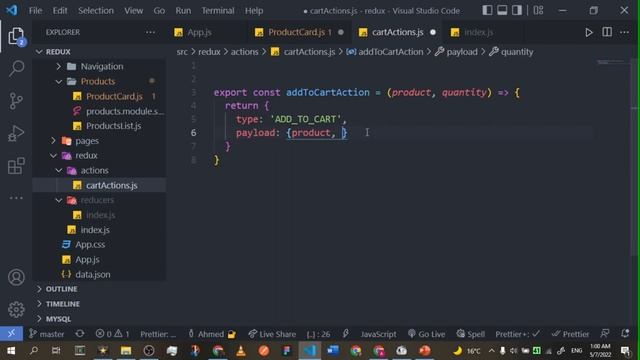Open remote window indicator in status bar

tap(11, 333)
